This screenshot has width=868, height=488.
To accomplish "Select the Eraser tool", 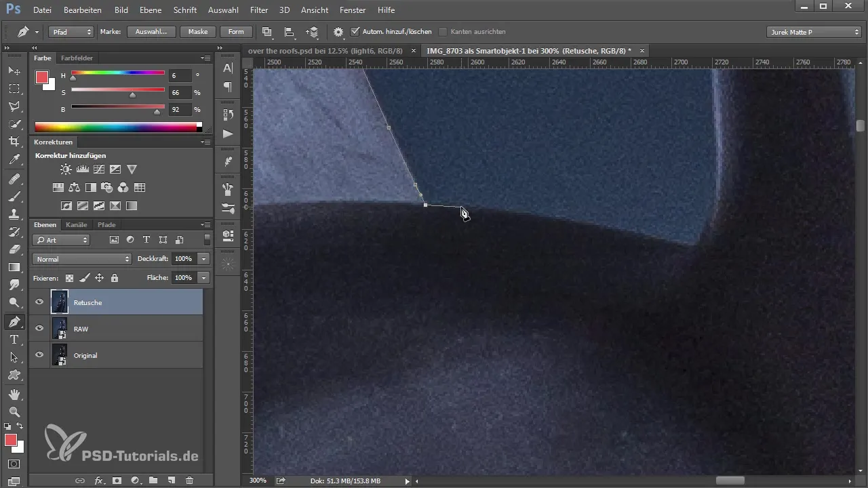I will (x=14, y=249).
